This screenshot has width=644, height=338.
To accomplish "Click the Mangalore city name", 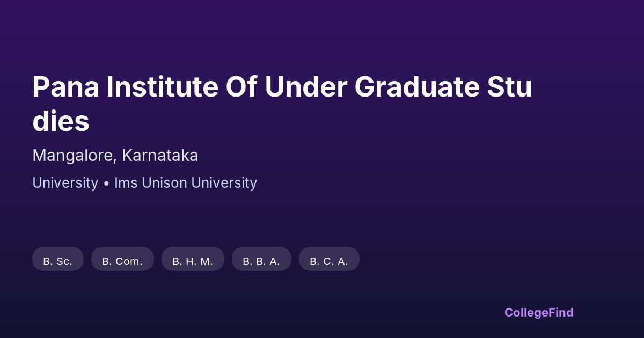I will click(73, 156).
